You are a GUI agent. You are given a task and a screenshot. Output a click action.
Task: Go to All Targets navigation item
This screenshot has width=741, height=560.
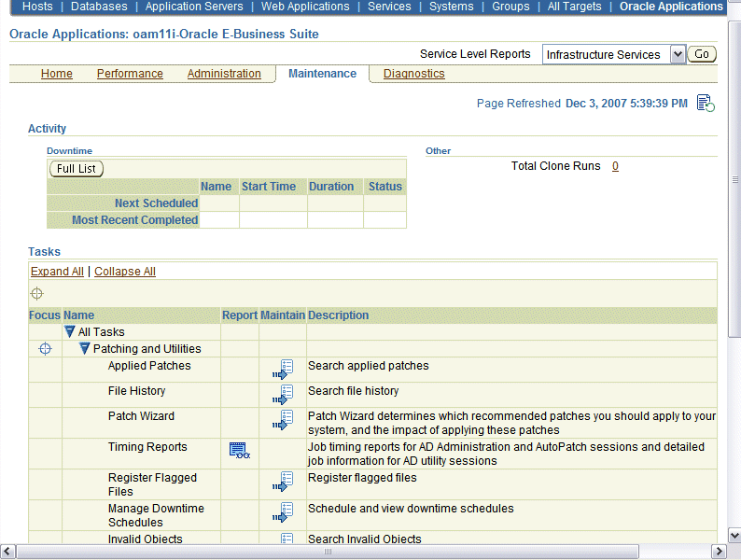click(x=575, y=7)
